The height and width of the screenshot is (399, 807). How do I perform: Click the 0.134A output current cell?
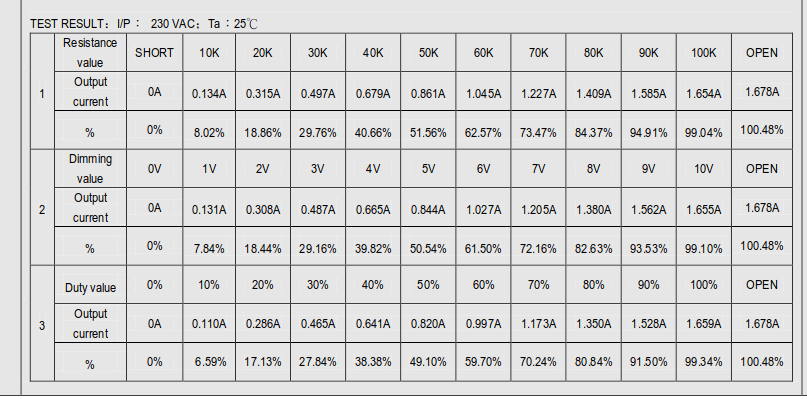click(209, 92)
